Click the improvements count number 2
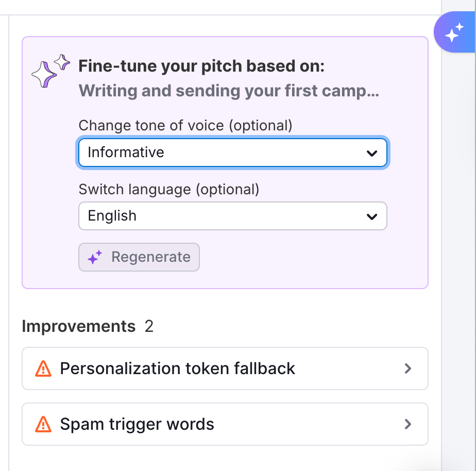Screen dimensions: 476x471 click(x=149, y=326)
